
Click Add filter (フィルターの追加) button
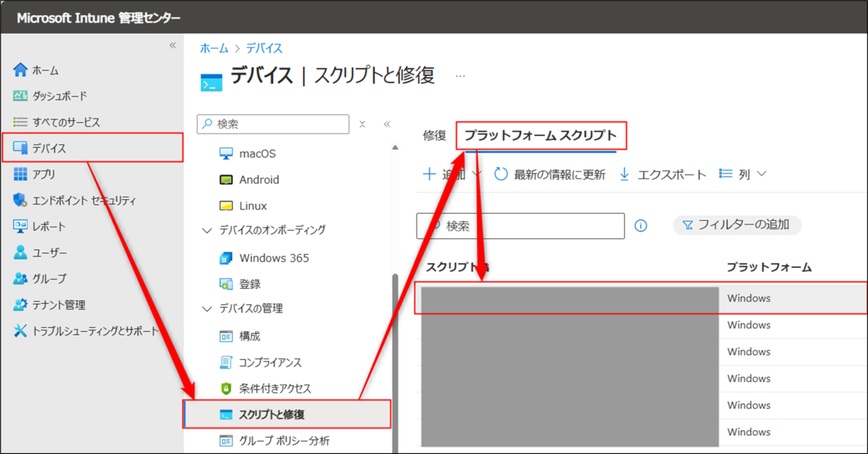coord(737,224)
